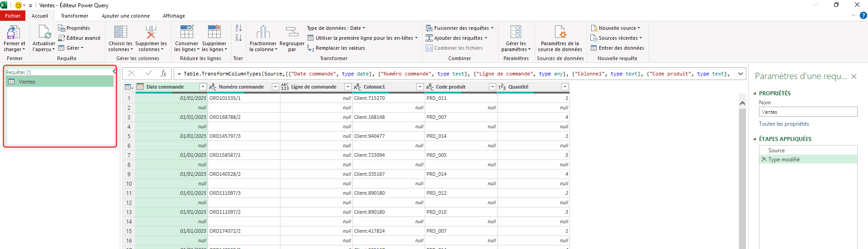The image size is (868, 249).
Task: Change data type icon of Ligne de commande column
Action: (285, 87)
